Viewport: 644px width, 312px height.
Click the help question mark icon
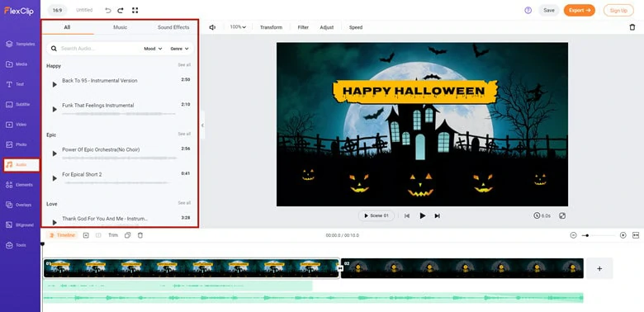(528, 10)
